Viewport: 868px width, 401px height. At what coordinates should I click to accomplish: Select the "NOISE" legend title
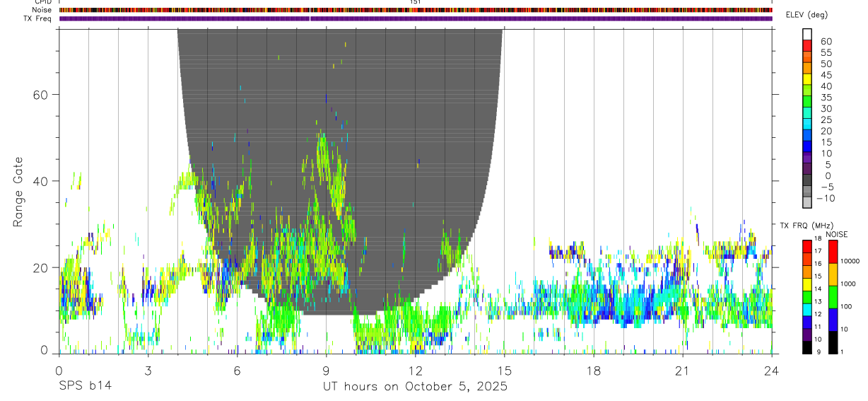click(836, 235)
